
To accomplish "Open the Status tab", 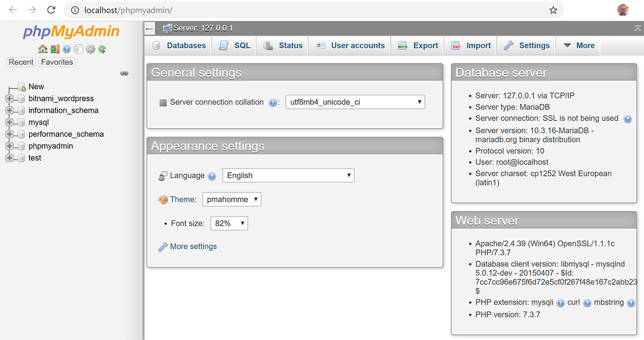I will [x=283, y=46].
